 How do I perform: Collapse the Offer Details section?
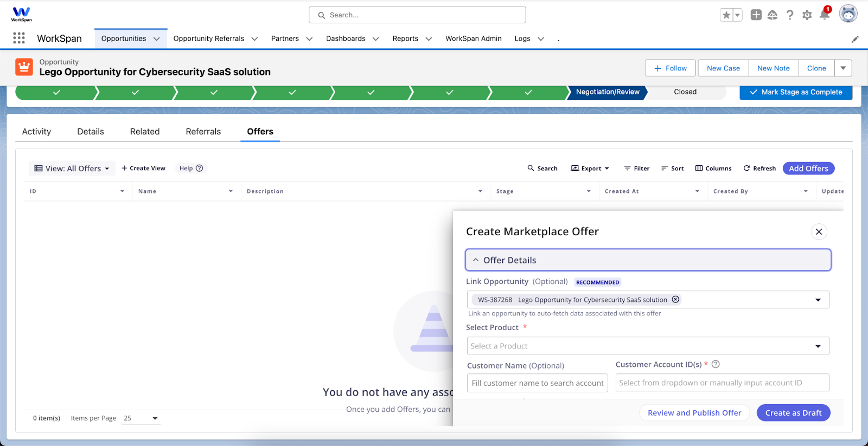point(648,260)
